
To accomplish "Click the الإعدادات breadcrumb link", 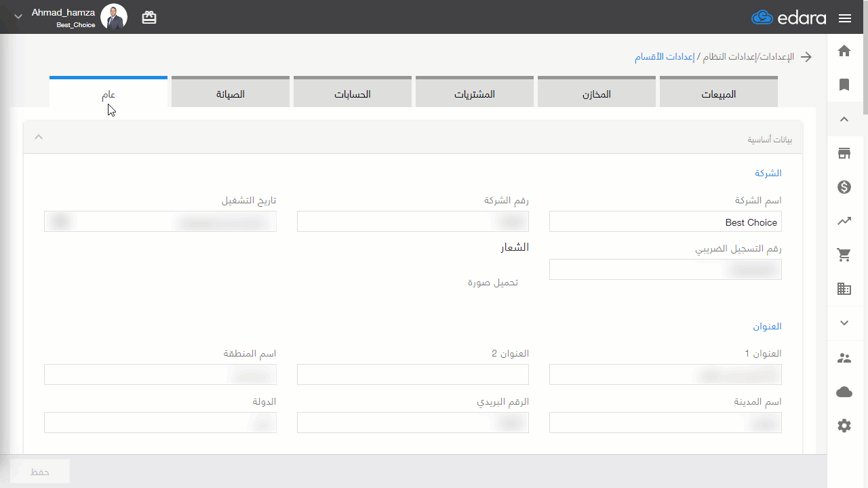I will [x=777, y=57].
